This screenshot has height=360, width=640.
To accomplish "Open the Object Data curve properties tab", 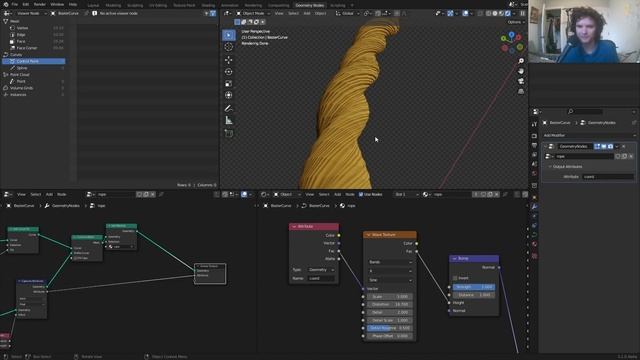I will point(534,235).
